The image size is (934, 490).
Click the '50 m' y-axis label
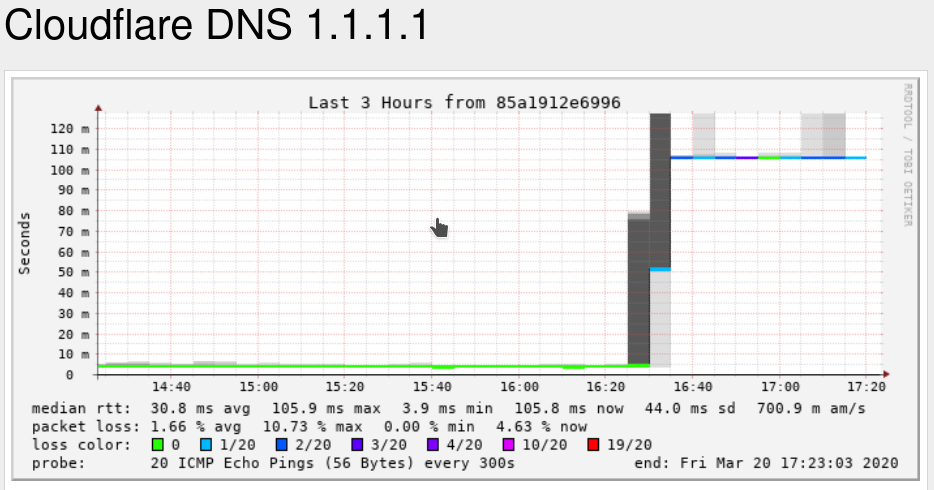[74, 273]
